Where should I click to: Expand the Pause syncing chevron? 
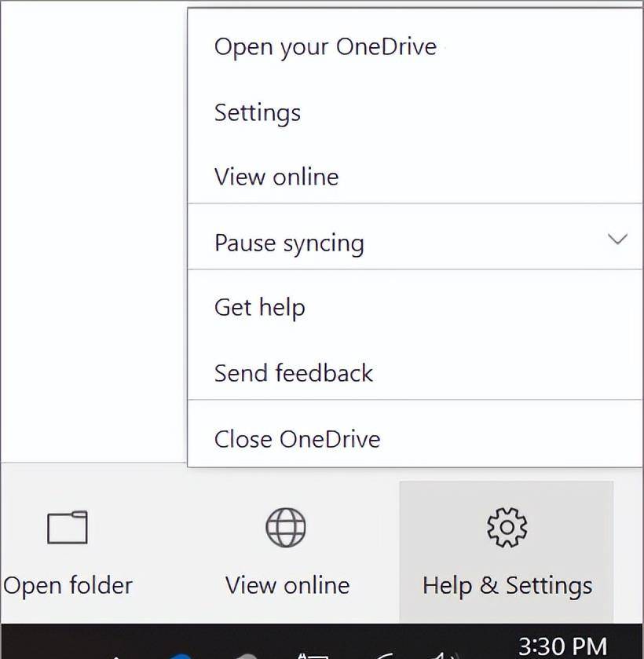[x=618, y=239]
